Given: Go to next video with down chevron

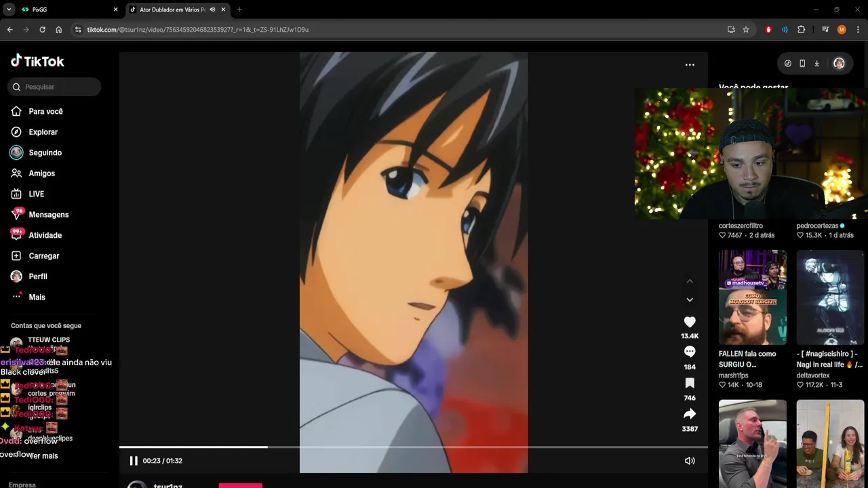Looking at the screenshot, I should click(x=690, y=300).
